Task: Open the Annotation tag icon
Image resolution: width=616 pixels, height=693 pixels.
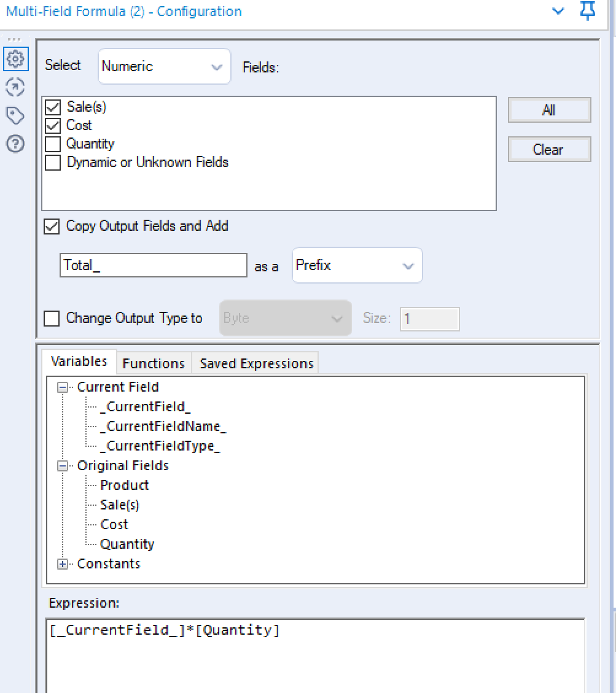Action: click(15, 115)
